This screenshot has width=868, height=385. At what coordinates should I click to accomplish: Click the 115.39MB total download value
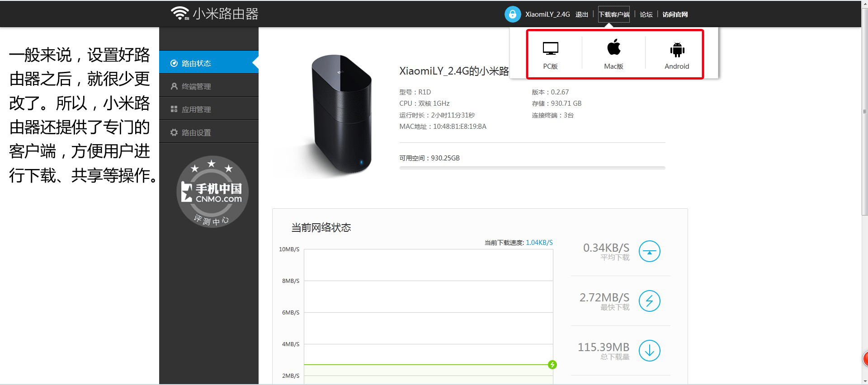[604, 347]
